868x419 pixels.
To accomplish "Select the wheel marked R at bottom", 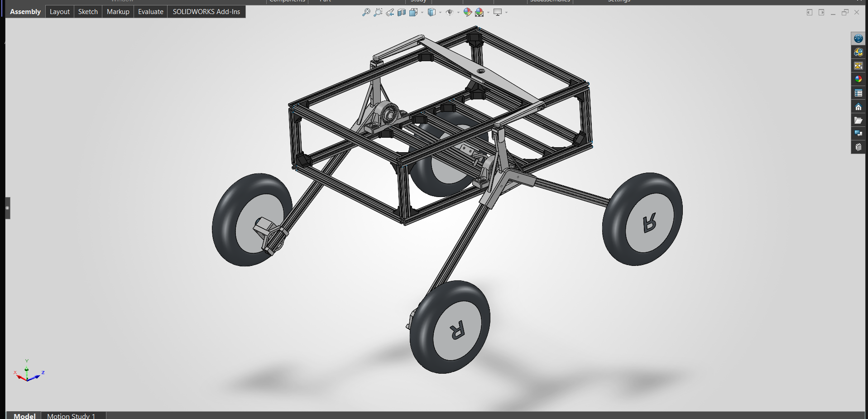I will [x=450, y=327].
